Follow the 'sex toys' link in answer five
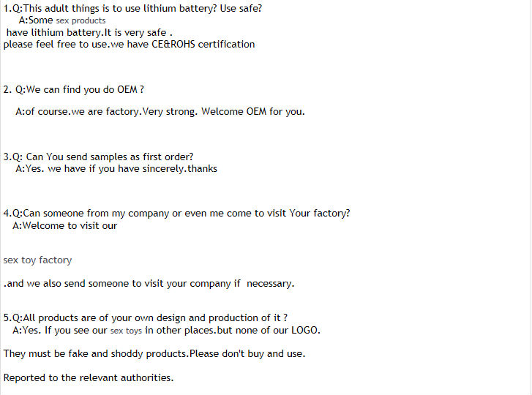Image resolution: width=532 pixels, height=395 pixels. [x=126, y=331]
